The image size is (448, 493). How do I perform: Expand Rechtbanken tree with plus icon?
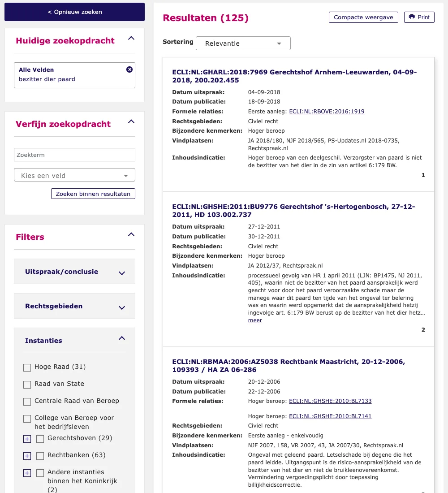[x=27, y=456]
